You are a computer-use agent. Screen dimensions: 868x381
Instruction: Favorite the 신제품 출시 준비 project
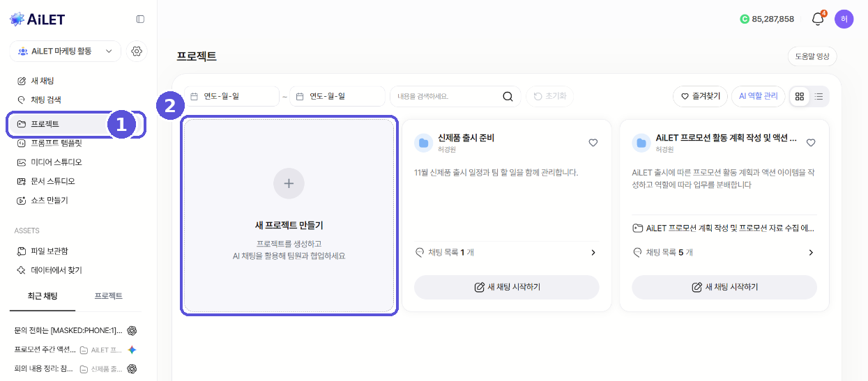pyautogui.click(x=593, y=143)
